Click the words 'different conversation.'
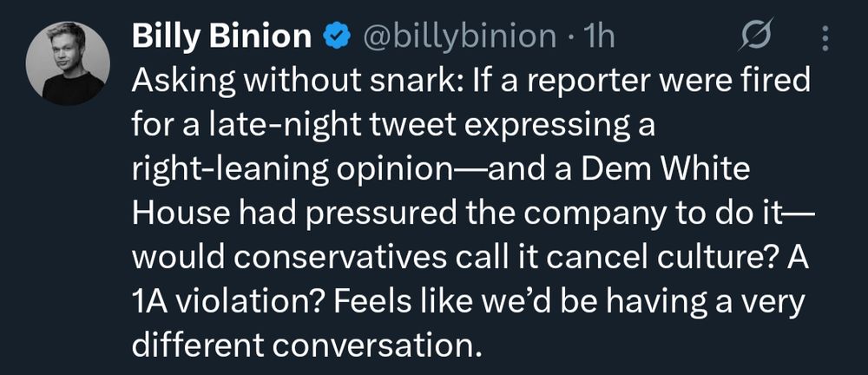868x375 pixels. click(306, 345)
